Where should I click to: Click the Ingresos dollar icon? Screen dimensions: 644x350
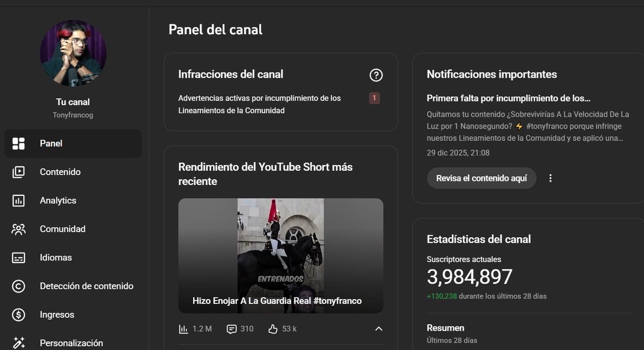(19, 315)
